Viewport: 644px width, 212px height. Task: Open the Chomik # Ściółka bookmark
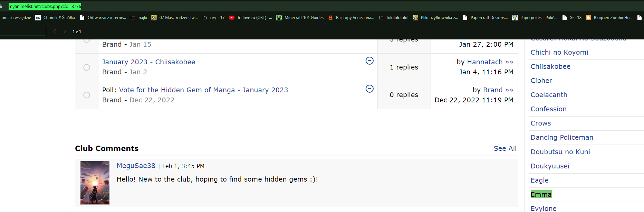click(x=55, y=18)
